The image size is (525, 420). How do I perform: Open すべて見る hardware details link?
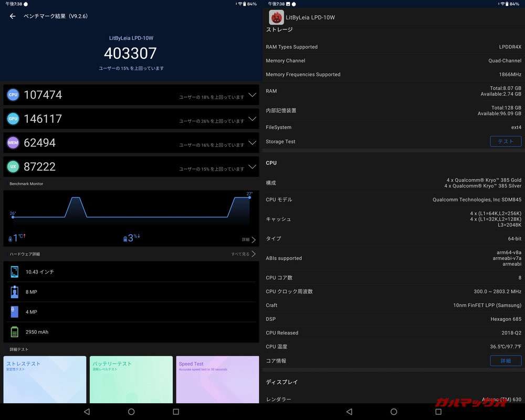point(244,254)
